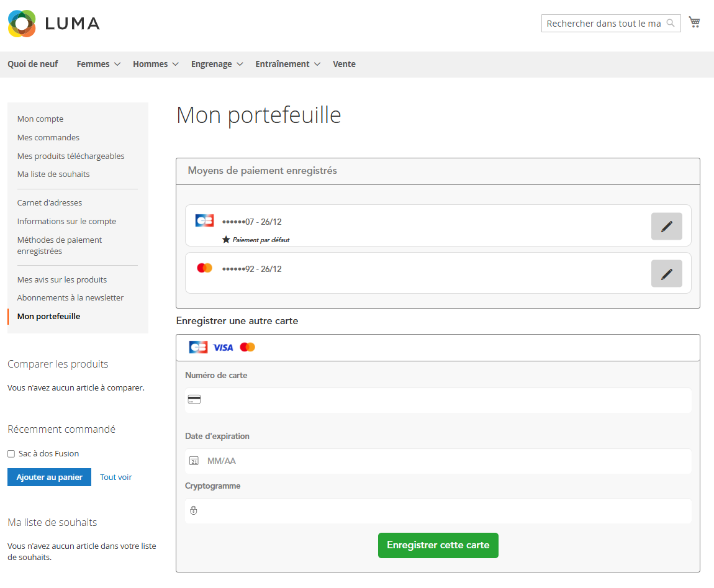714x588 pixels.
Task: Check the Sac à dos Fusion checkbox
Action: [11, 454]
